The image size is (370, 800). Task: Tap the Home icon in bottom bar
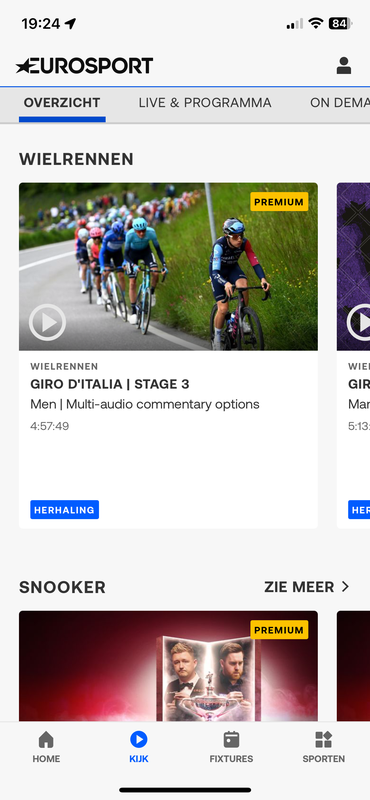pyautogui.click(x=46, y=739)
